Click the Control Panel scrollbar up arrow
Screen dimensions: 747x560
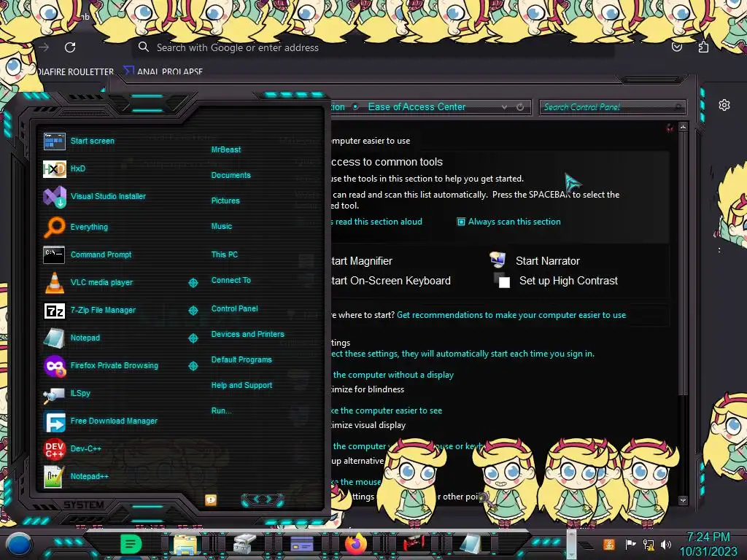click(683, 127)
